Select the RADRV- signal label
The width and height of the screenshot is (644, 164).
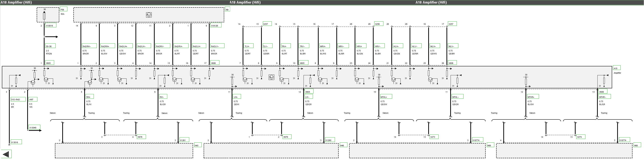click(162, 46)
